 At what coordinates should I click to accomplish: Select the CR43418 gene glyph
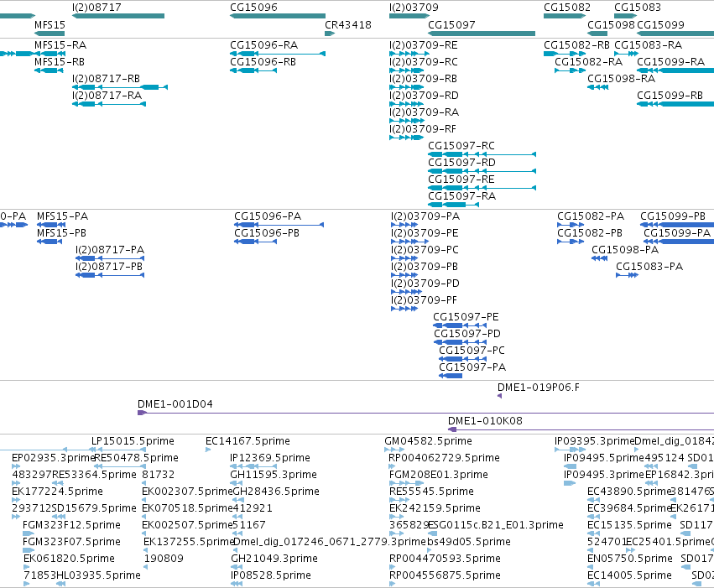pos(330,34)
